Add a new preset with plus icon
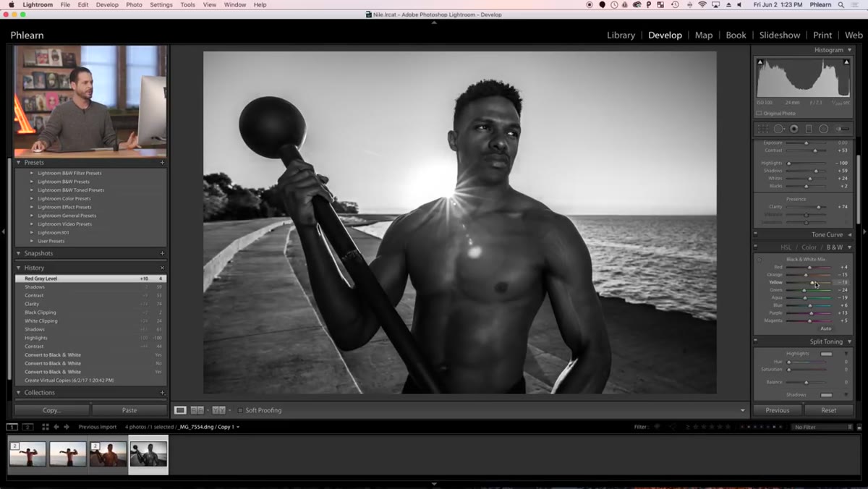Screen dimensions: 868x489 click(x=162, y=163)
